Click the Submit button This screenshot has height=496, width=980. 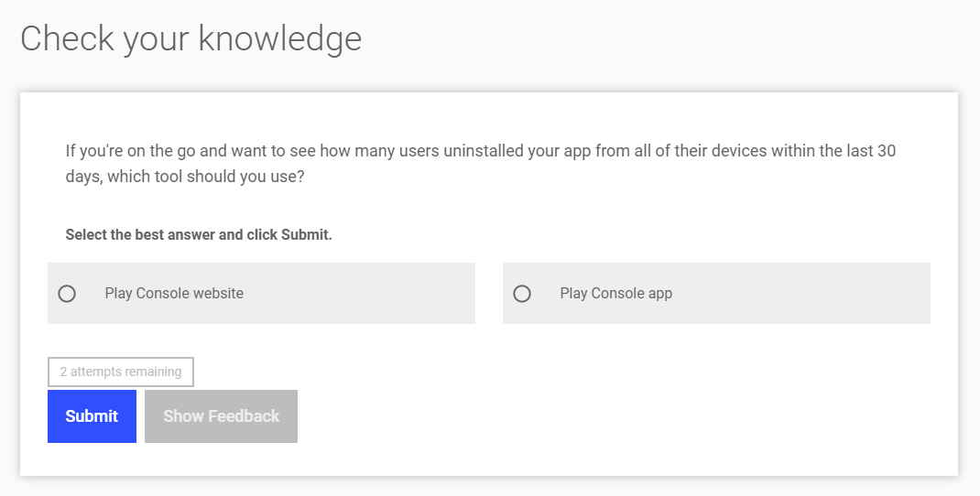92,416
